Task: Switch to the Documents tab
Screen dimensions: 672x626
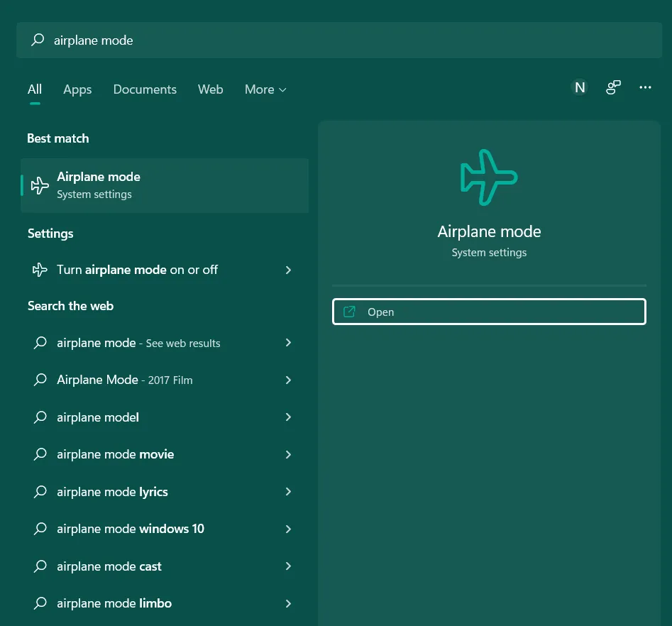Action: point(145,89)
